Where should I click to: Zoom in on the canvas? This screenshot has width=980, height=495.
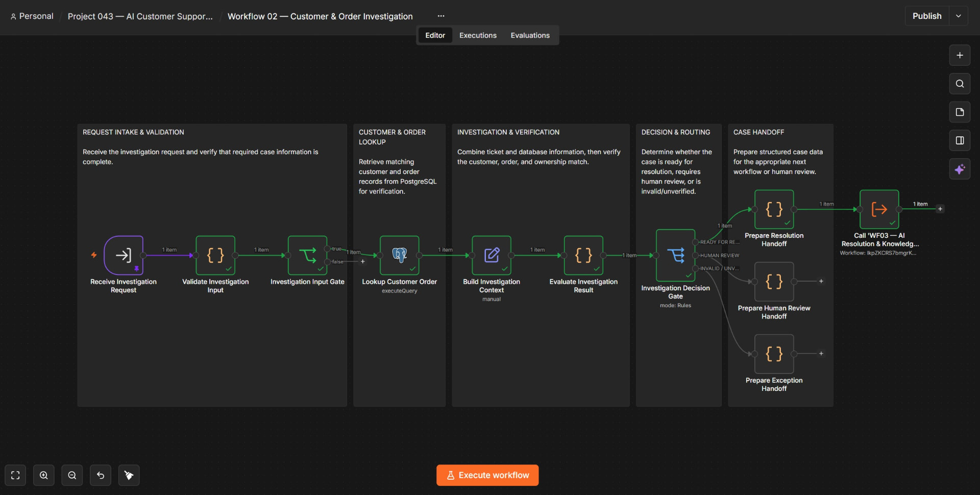pyautogui.click(x=44, y=476)
